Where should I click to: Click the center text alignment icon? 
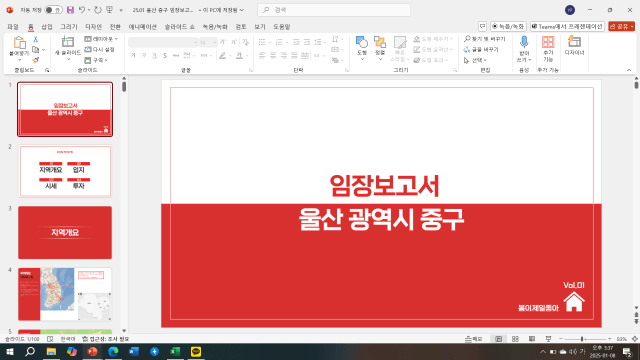point(273,56)
